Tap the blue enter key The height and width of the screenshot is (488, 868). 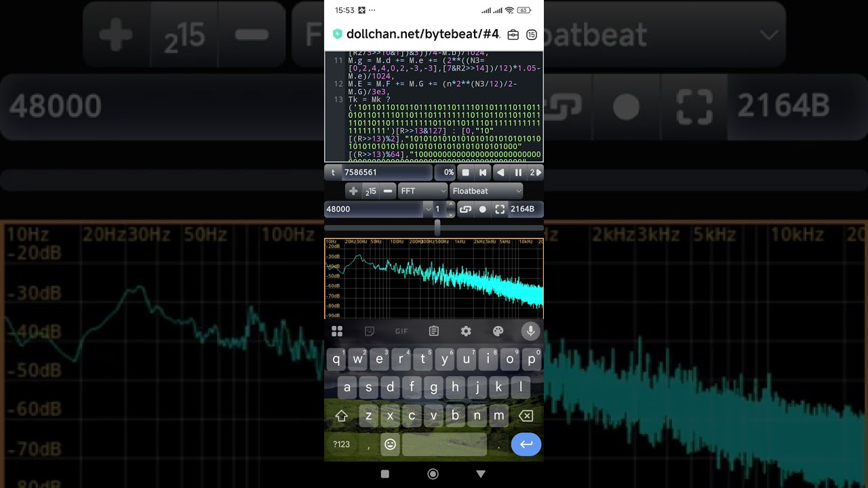(x=526, y=445)
